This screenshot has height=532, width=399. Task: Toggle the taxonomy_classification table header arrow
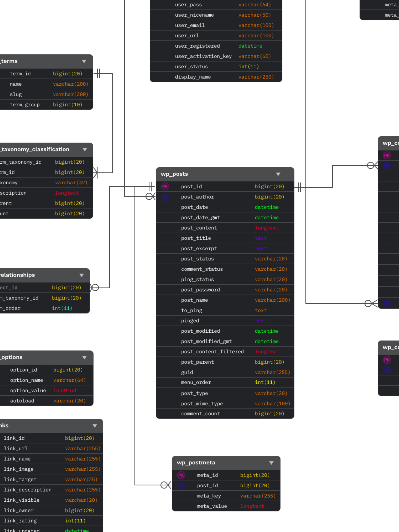(x=85, y=150)
